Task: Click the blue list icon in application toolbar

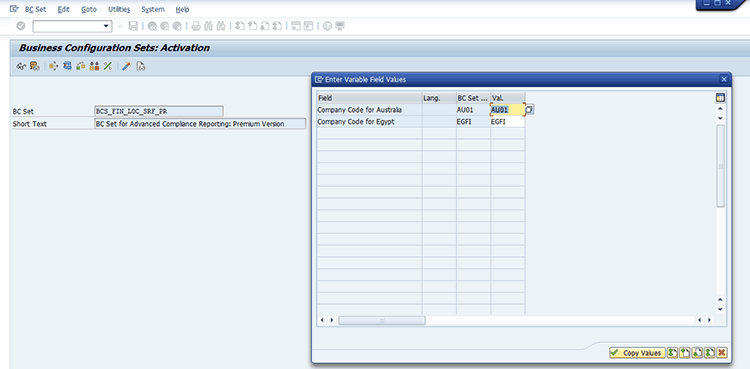Action: coord(67,66)
